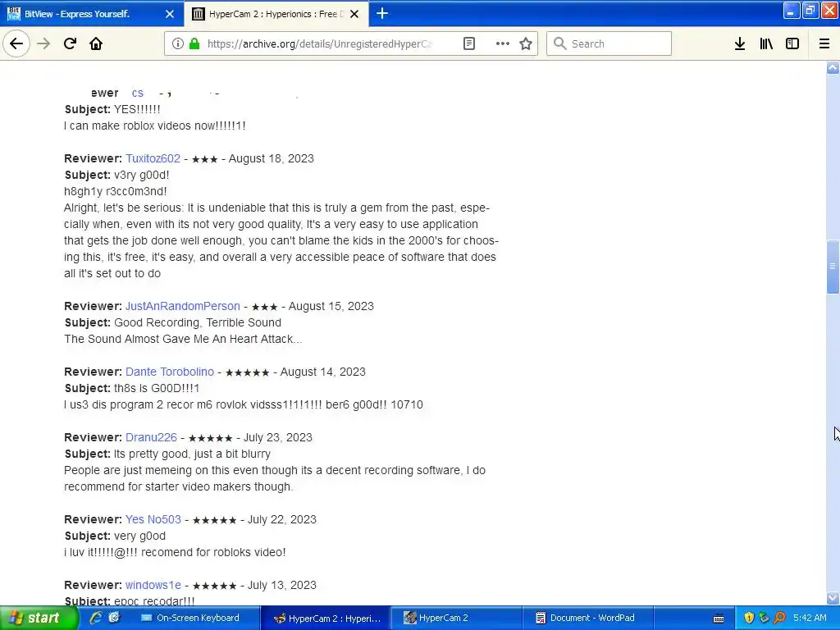Image resolution: width=840 pixels, height=630 pixels.
Task: Switch to HyperCam 2 application taskbar button
Action: coord(456,618)
